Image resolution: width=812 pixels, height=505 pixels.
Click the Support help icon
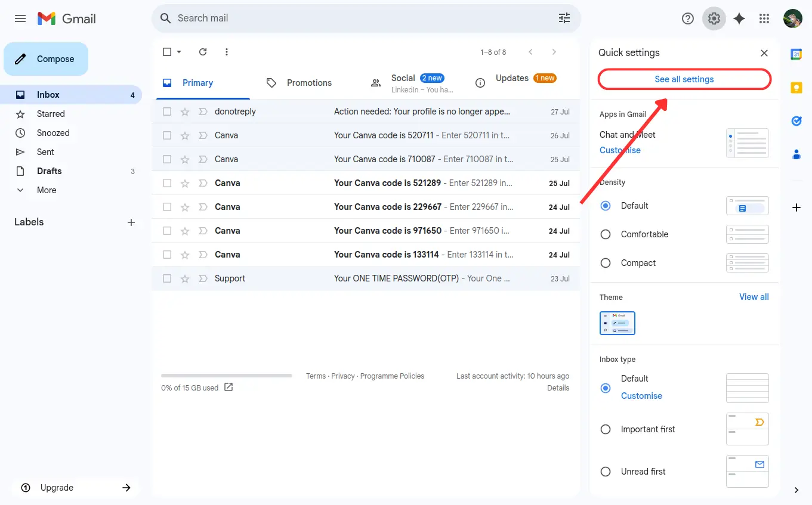687,18
